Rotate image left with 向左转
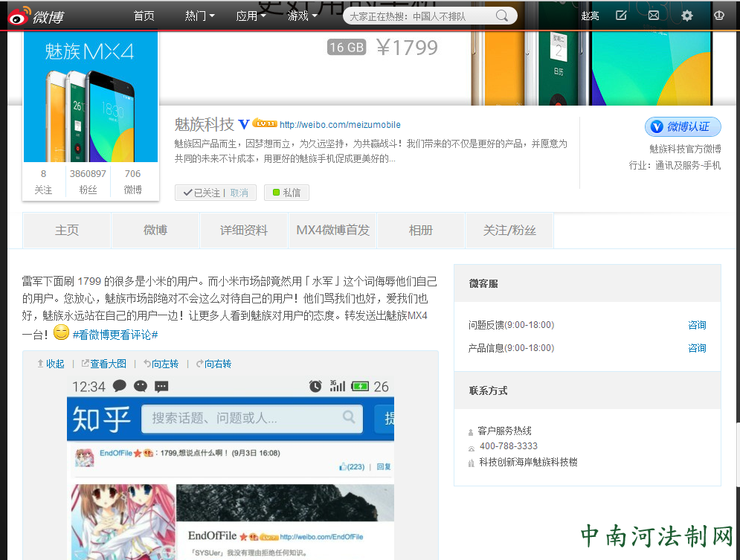740x560 pixels. coord(161,364)
